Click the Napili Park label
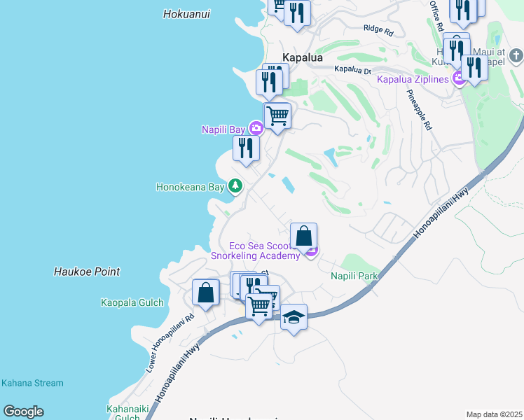The width and height of the screenshot is (524, 420). [x=354, y=276]
